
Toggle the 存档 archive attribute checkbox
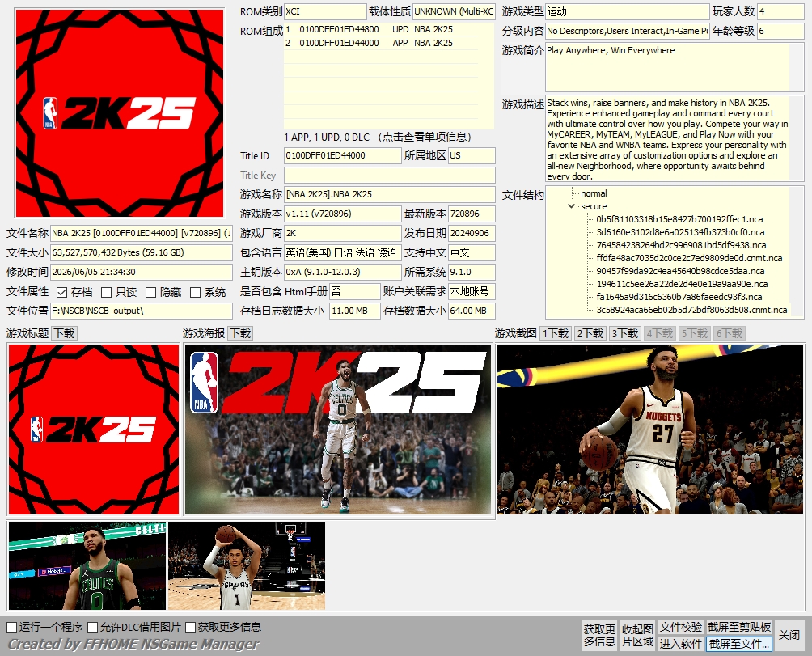click(x=61, y=293)
